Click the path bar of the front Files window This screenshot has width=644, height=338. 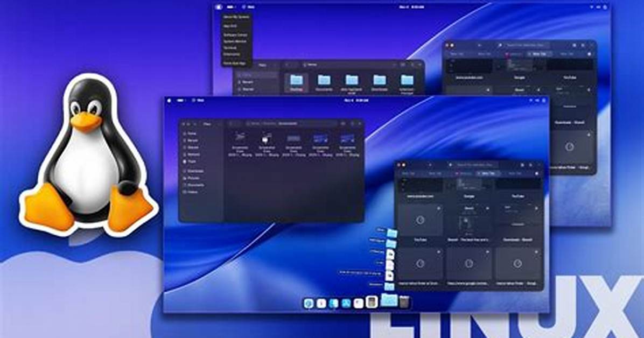click(x=291, y=124)
